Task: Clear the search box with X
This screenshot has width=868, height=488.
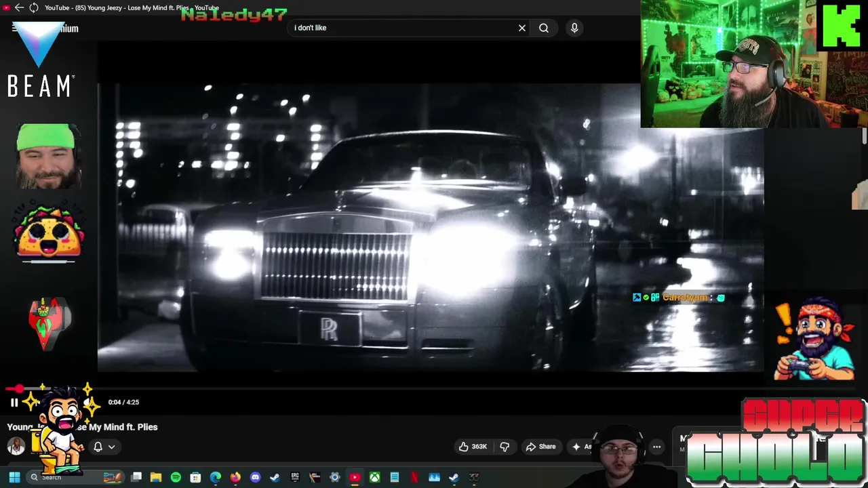Action: pos(521,28)
